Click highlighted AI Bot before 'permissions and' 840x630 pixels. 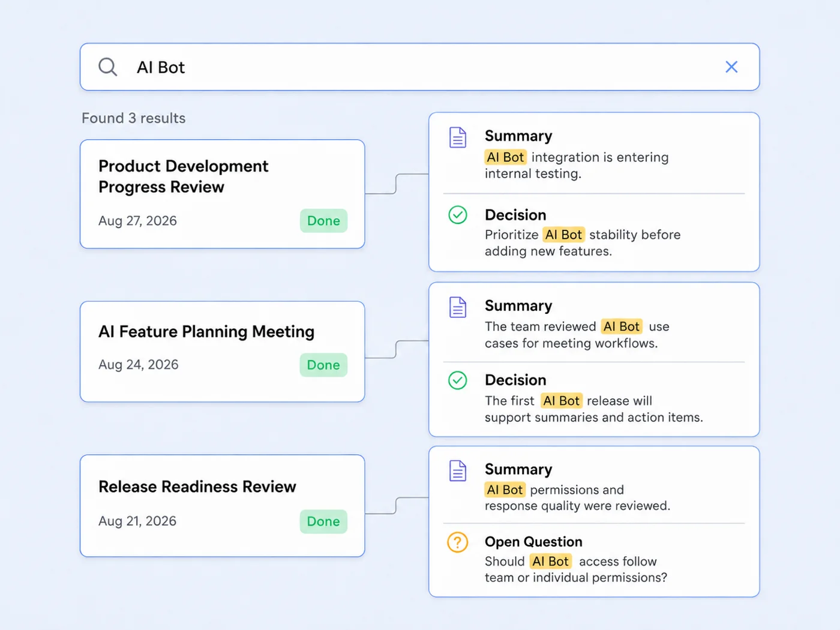[x=505, y=490]
